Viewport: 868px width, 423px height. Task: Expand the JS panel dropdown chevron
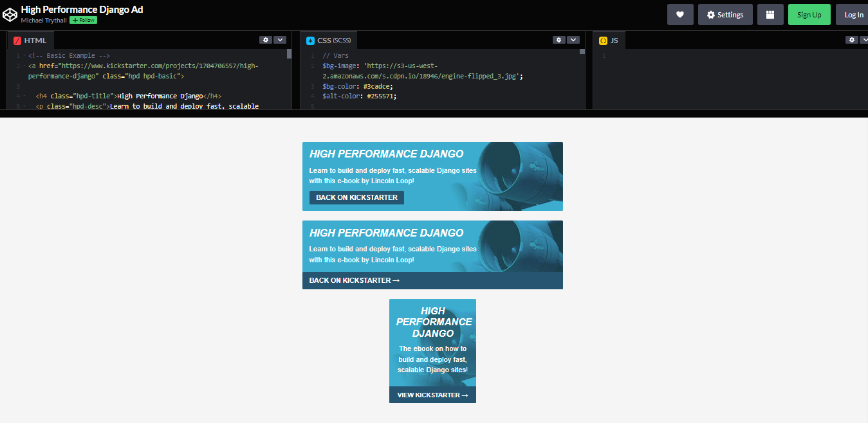pos(865,39)
